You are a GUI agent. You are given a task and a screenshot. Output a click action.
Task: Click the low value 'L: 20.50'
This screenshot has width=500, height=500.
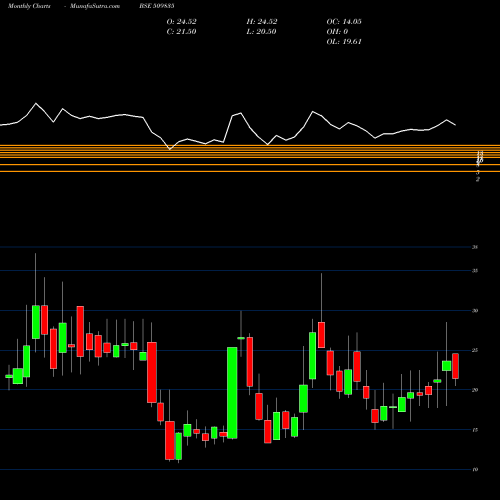click(x=262, y=32)
